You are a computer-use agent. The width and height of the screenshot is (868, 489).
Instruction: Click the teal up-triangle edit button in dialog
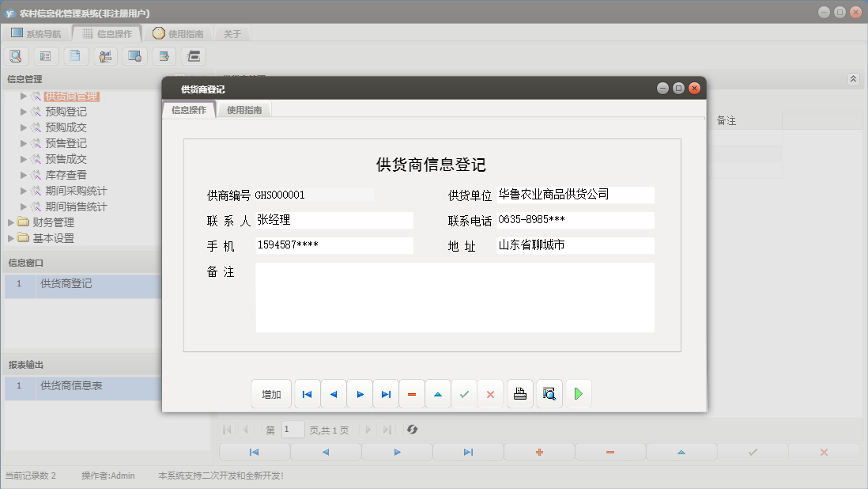pyautogui.click(x=438, y=394)
